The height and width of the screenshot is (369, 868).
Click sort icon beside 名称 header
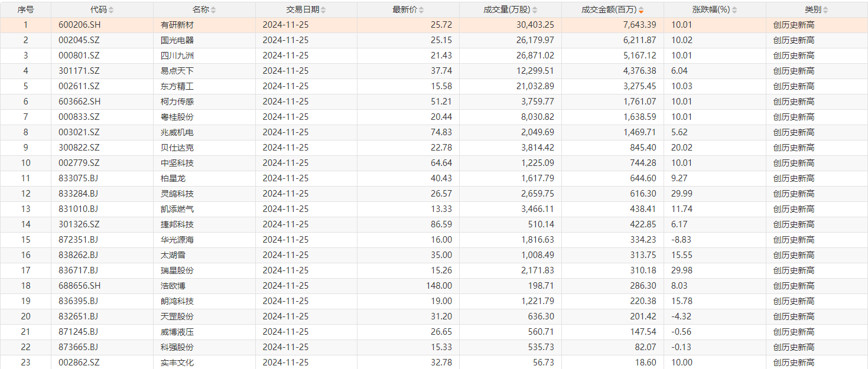click(x=213, y=10)
